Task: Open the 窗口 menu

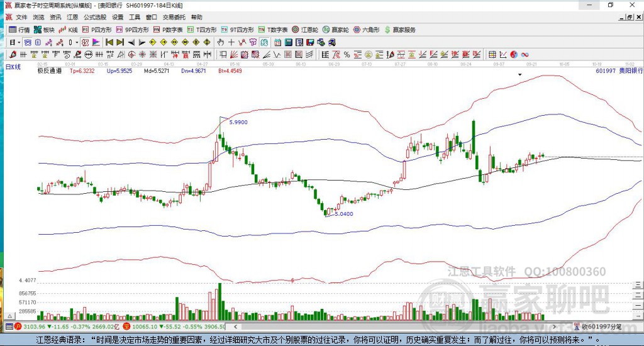Action: pyautogui.click(x=151, y=17)
